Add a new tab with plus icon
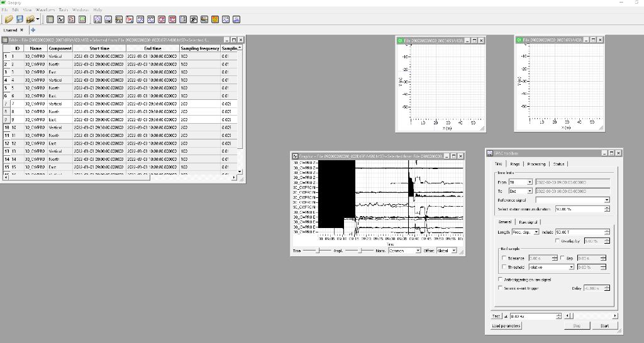 (33, 30)
